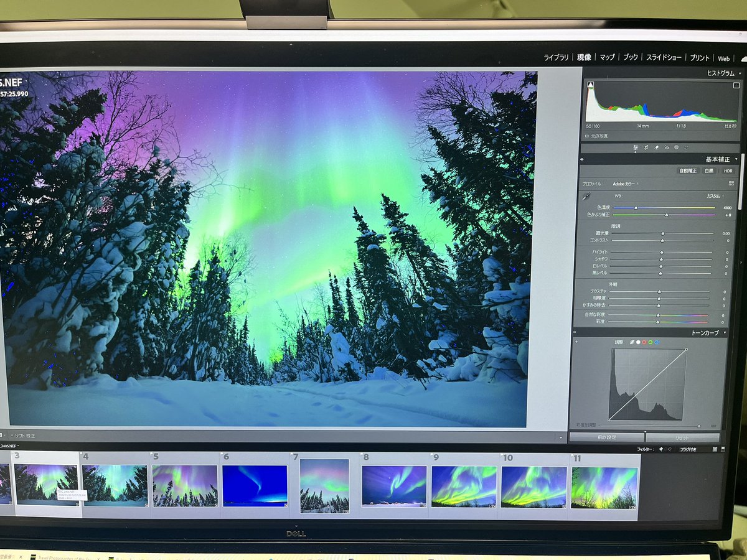Toggle Basic panel visibility eye
Screen dimensions: 747x560
(582, 159)
